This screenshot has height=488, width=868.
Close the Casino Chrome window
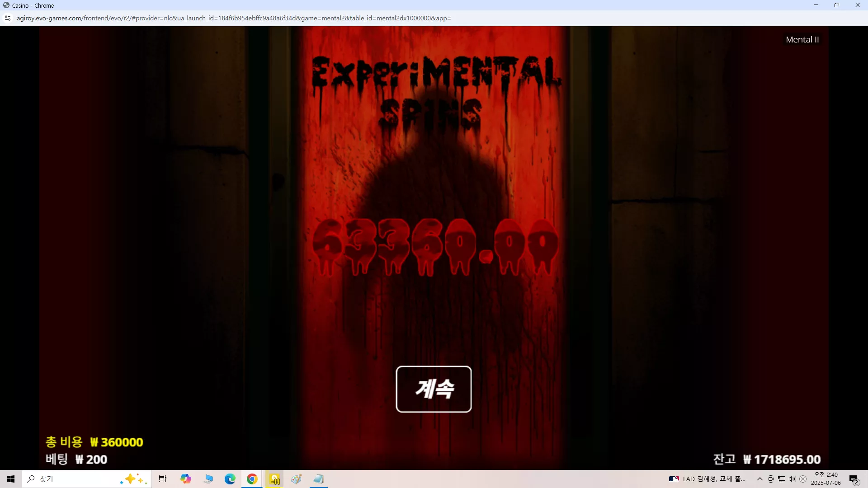coord(858,5)
